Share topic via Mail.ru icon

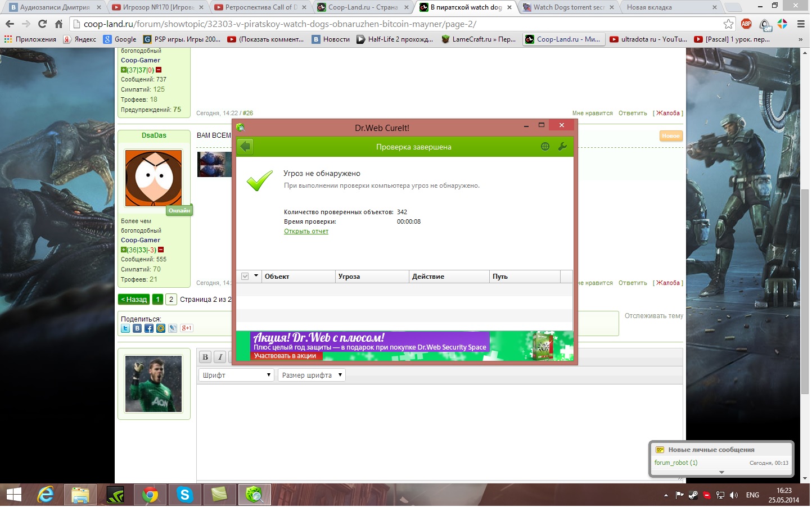tap(161, 328)
